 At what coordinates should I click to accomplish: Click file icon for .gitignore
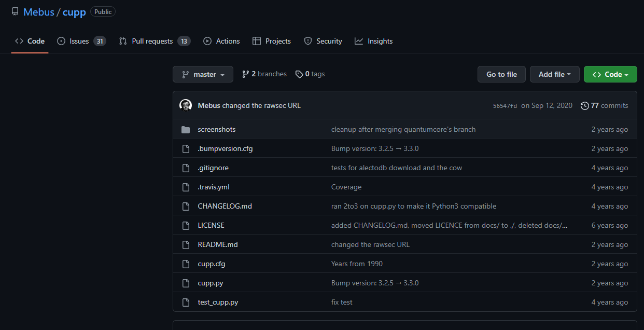click(x=186, y=168)
